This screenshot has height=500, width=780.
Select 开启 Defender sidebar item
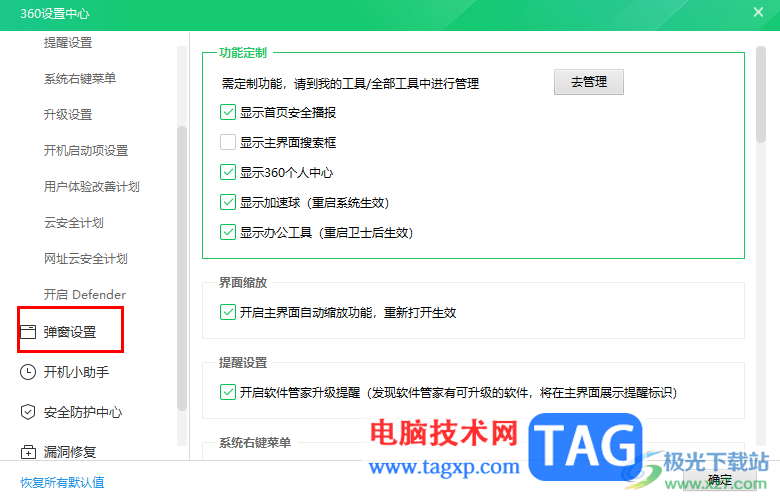(x=85, y=295)
